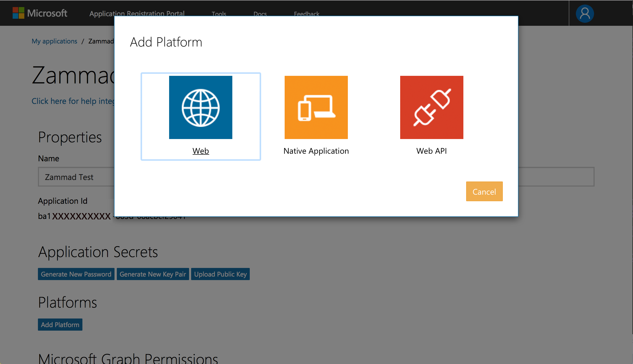Go to My applications breadcrumb

click(54, 41)
